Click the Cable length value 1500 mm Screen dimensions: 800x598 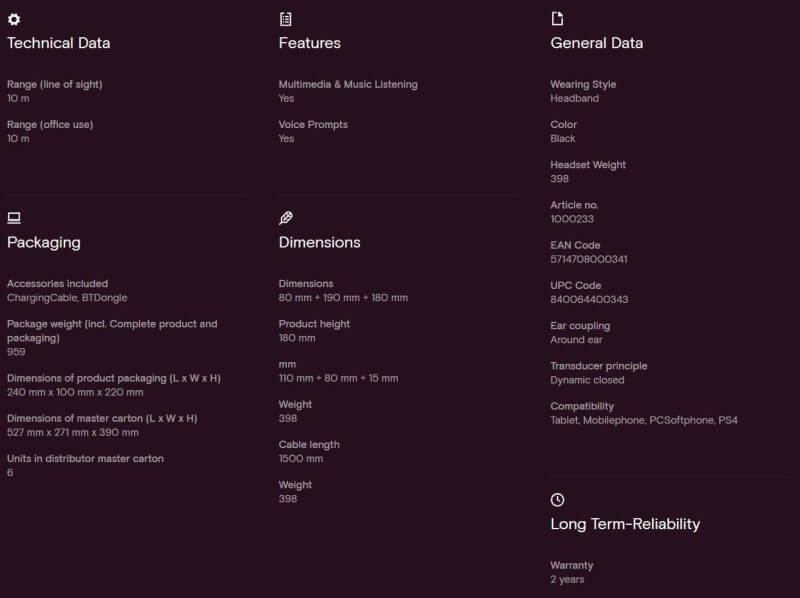pos(301,459)
